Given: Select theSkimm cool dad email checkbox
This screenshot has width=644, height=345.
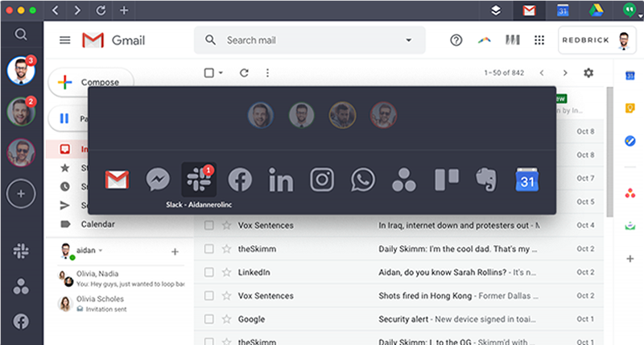Looking at the screenshot, I should tap(209, 249).
